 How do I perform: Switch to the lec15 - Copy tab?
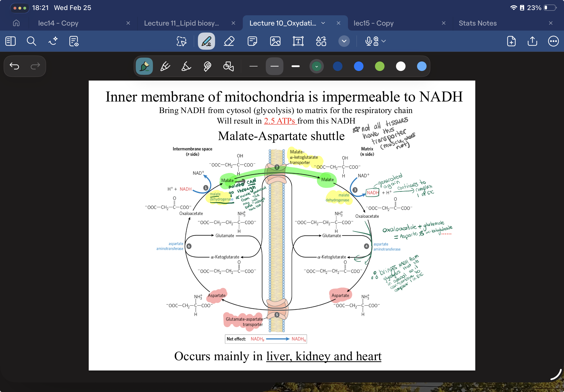(x=373, y=23)
